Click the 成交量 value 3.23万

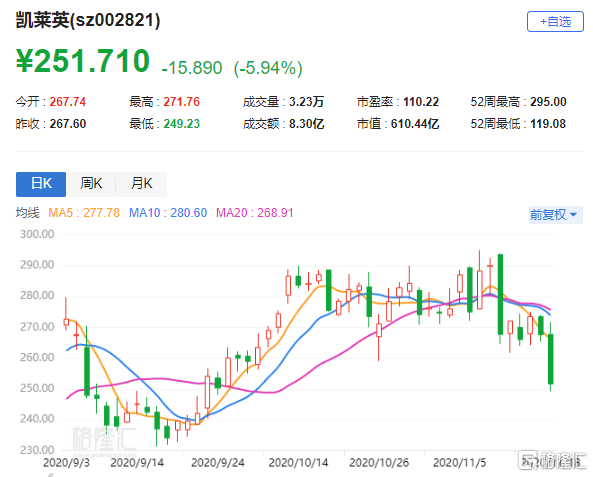click(x=306, y=102)
